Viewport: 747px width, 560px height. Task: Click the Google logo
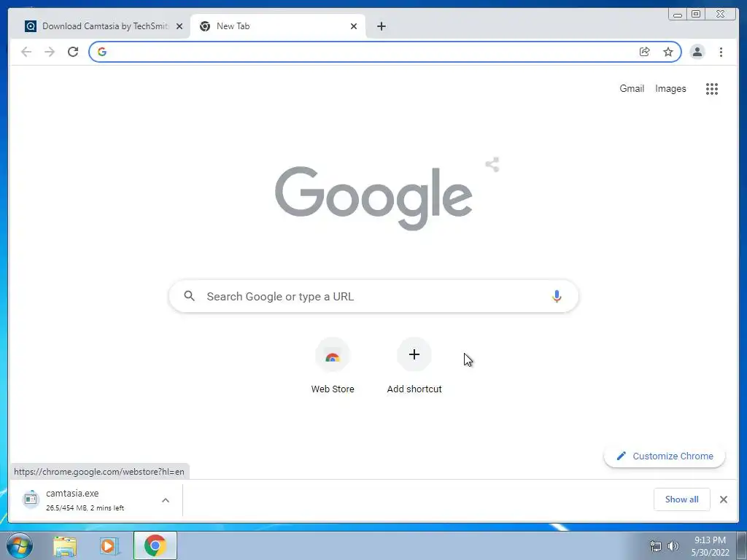(x=373, y=198)
